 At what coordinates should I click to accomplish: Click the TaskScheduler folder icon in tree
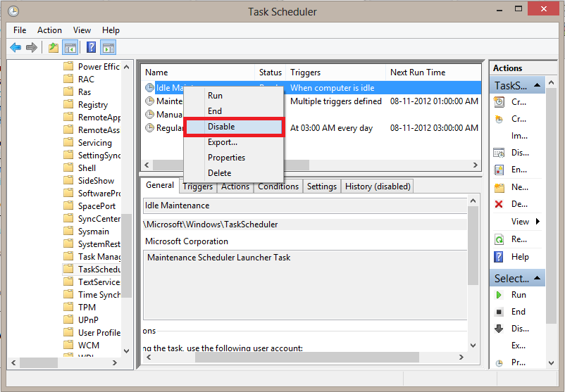pyautogui.click(x=68, y=270)
